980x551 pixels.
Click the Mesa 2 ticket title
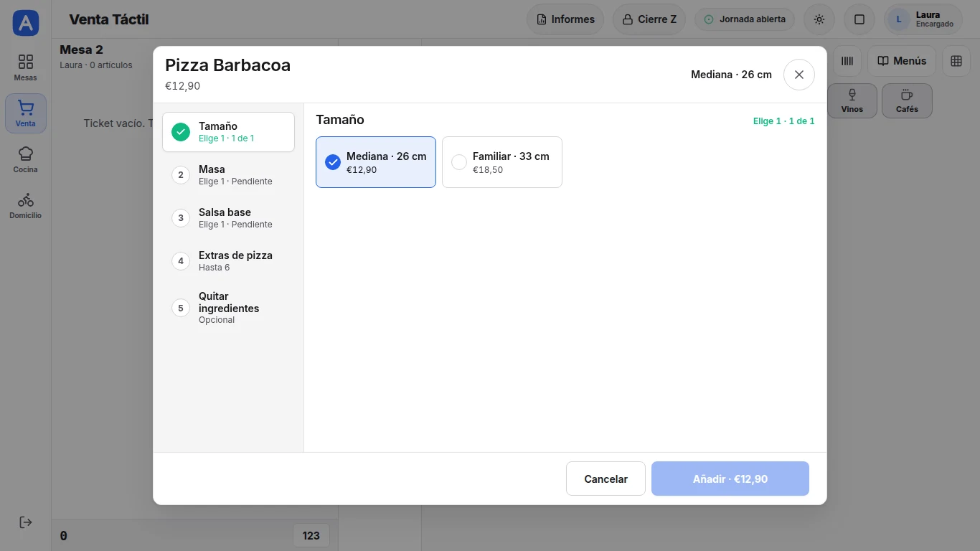[81, 50]
